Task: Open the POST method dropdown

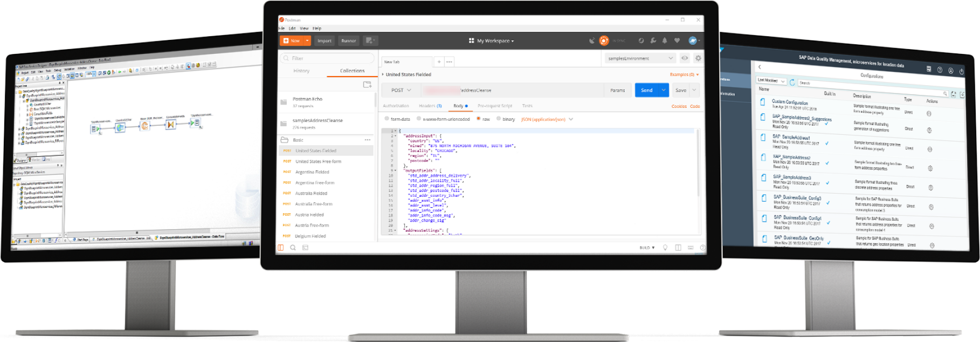Action: point(401,90)
